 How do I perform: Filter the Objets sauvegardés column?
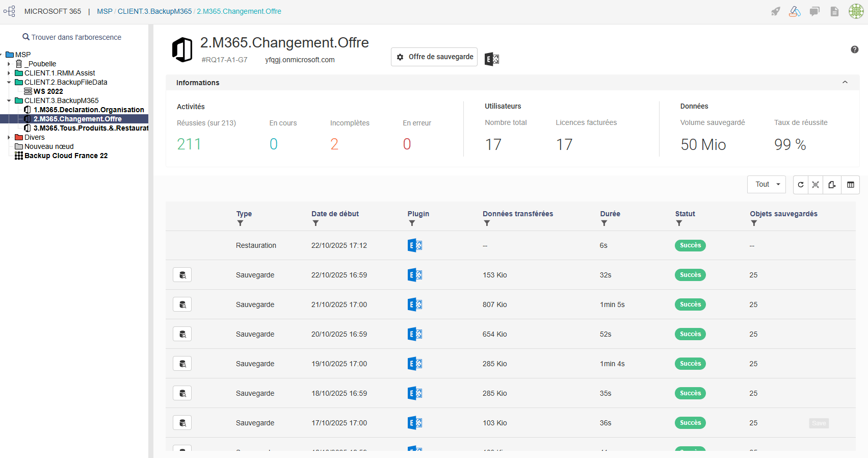[754, 223]
